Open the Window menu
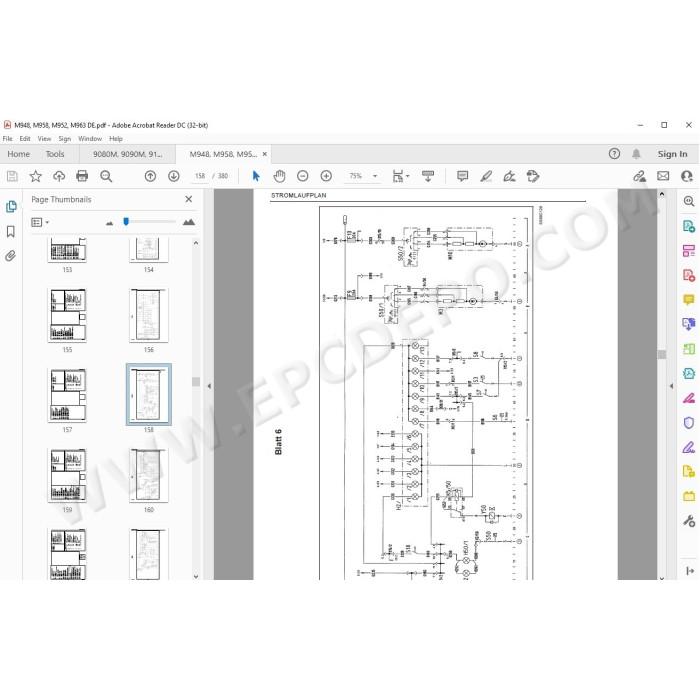 point(90,139)
